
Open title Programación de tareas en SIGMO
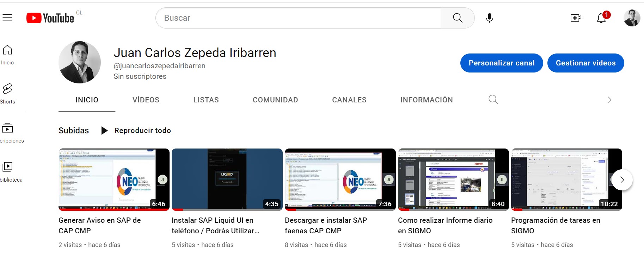(x=556, y=226)
